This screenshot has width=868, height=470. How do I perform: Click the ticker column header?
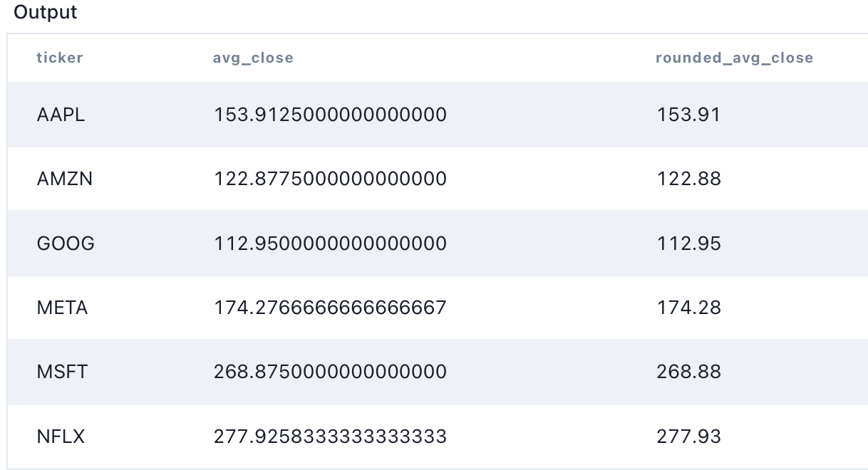(x=60, y=58)
